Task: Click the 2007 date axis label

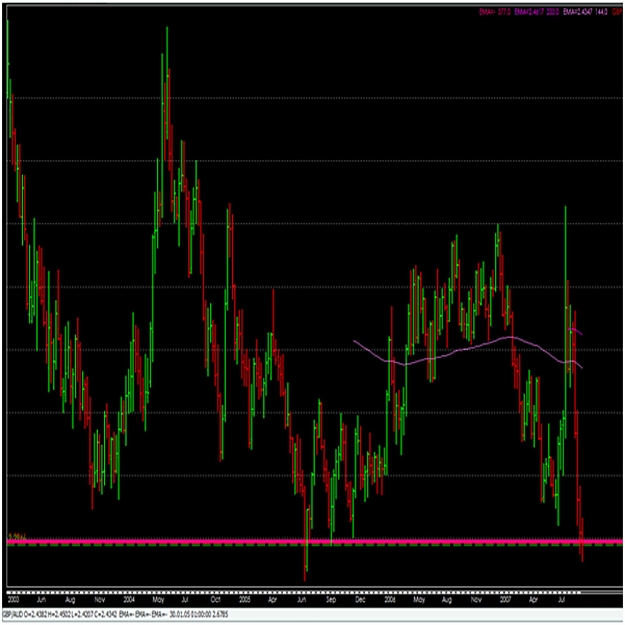Action: (505, 599)
